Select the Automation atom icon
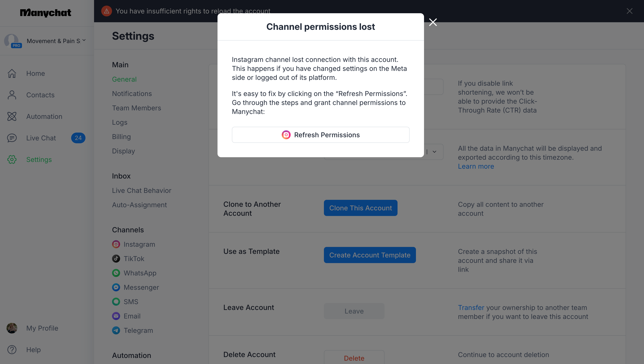Screen dimensions: 644x364 (12, 116)
